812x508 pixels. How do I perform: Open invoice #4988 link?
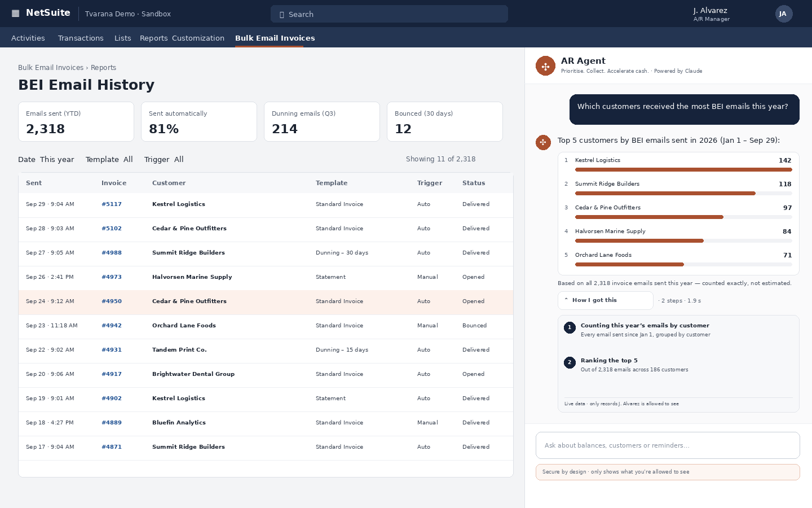(112, 253)
